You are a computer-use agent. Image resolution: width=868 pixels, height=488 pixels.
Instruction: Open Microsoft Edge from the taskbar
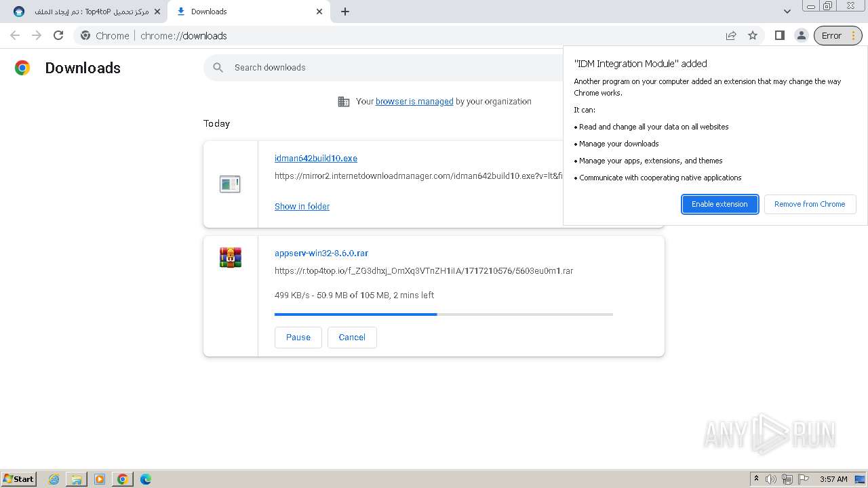coord(146,479)
